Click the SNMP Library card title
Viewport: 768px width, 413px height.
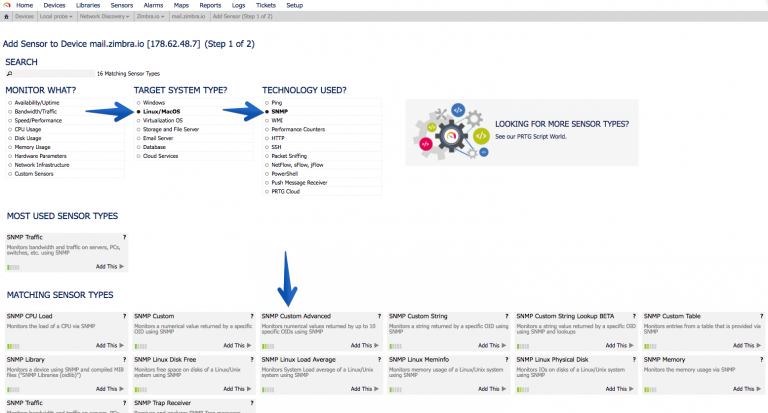(x=25, y=360)
